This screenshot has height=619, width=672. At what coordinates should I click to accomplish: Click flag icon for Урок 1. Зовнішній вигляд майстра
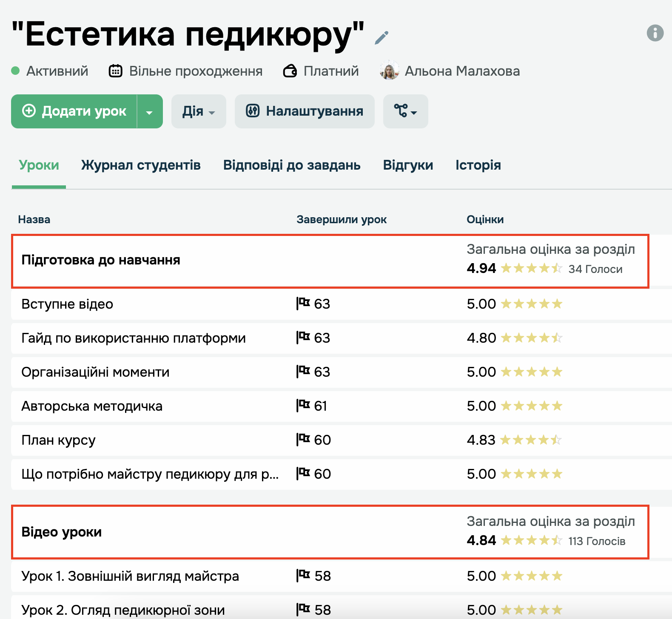click(303, 576)
